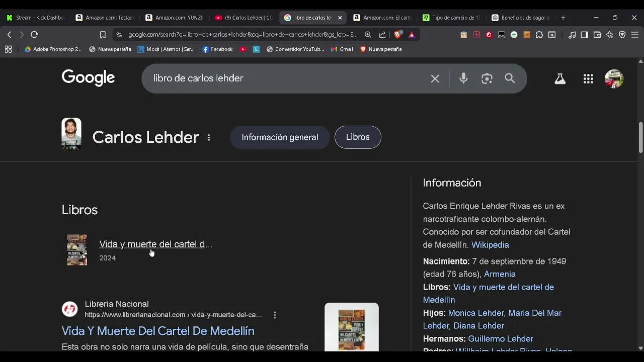This screenshot has width=644, height=362.
Task: Switch to Tipo de cambio tab
Action: point(453,18)
